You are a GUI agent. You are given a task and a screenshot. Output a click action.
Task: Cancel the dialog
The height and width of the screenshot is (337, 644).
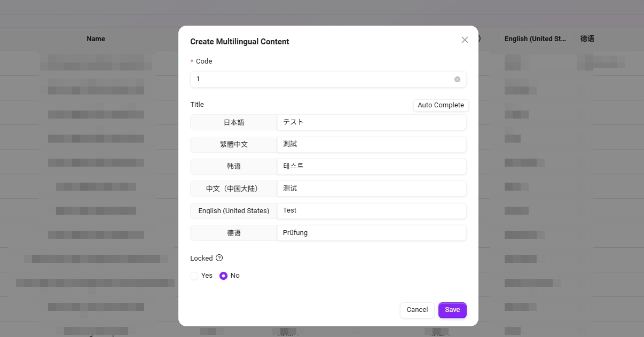[x=417, y=310]
